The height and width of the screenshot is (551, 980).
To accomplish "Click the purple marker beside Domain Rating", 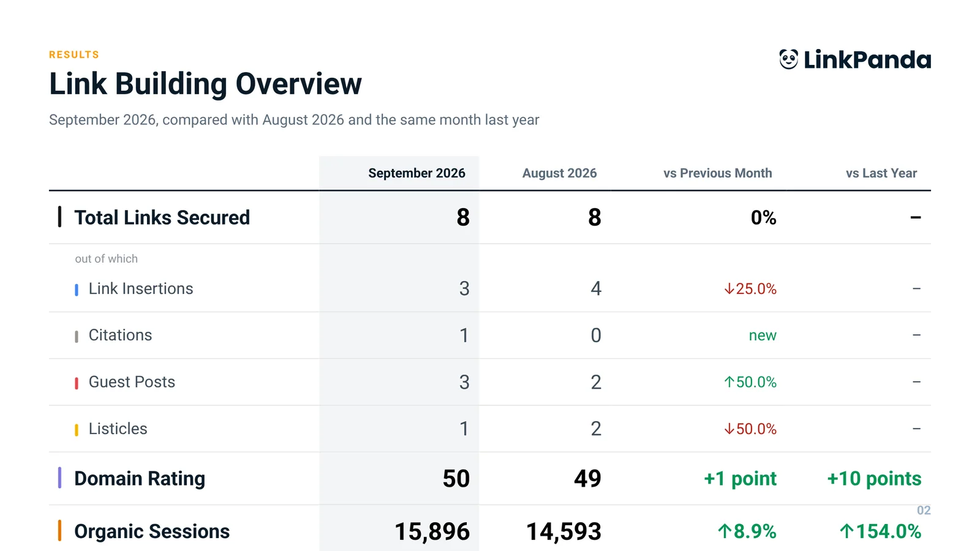I will [59, 478].
